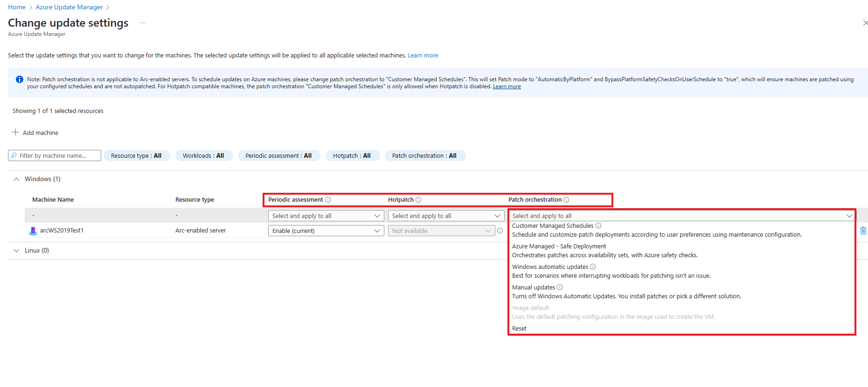Close the Change update settings pane
This screenshot has height=387, width=868.
pos(865,23)
